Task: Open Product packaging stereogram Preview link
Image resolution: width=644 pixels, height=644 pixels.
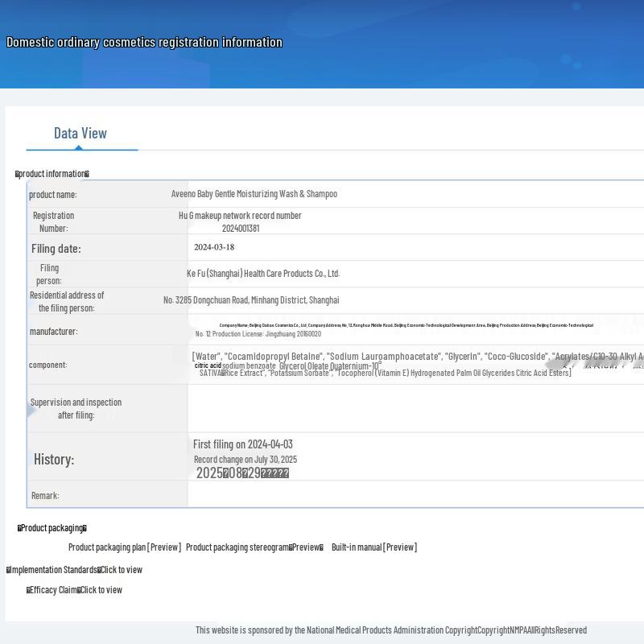Action: point(254,547)
